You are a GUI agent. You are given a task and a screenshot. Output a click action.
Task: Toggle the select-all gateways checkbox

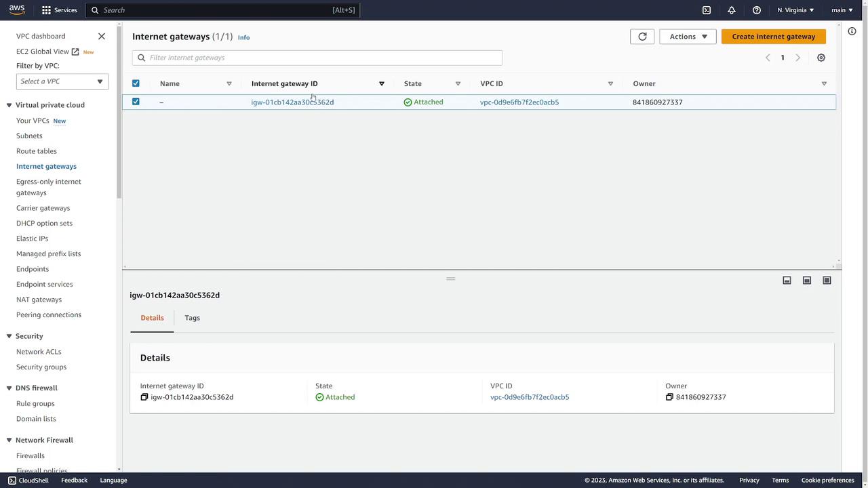tap(136, 83)
